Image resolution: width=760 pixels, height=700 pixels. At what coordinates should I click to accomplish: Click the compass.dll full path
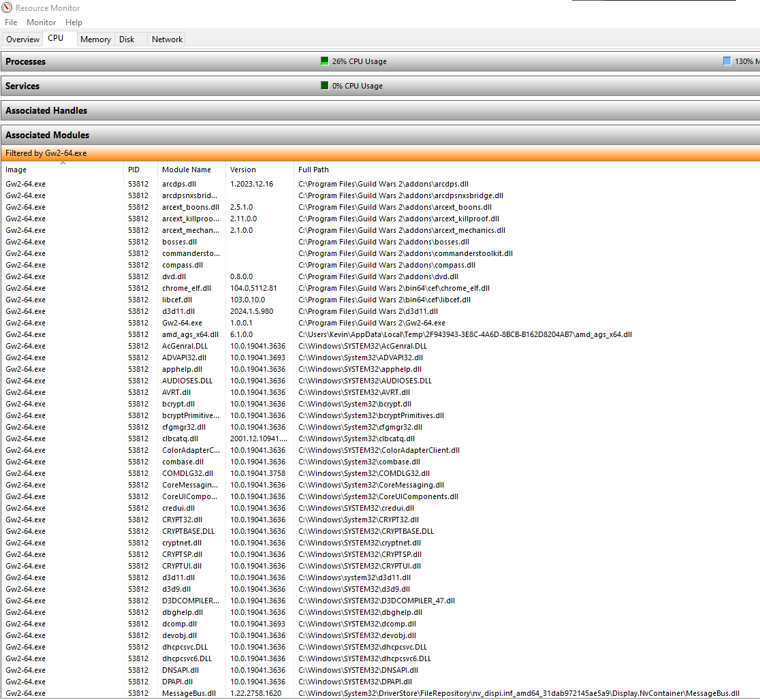pyautogui.click(x=387, y=265)
